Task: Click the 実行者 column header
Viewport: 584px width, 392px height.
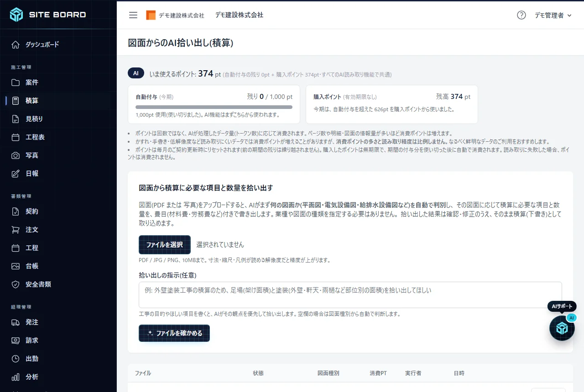Action: tap(413, 373)
